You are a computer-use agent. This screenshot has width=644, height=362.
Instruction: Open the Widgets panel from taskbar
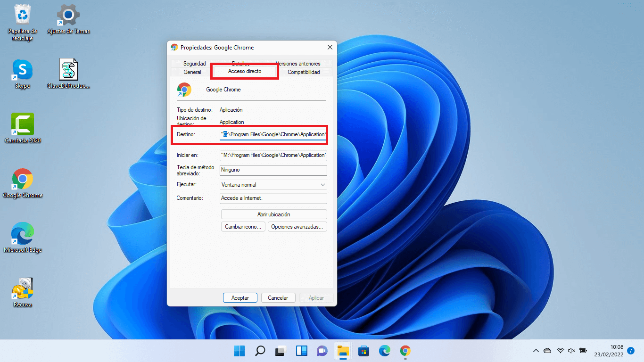tap(302, 351)
